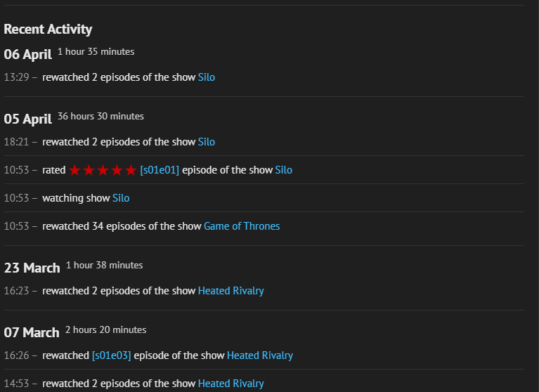Click the 07 March date heading
The image size is (539, 392).
32,333
